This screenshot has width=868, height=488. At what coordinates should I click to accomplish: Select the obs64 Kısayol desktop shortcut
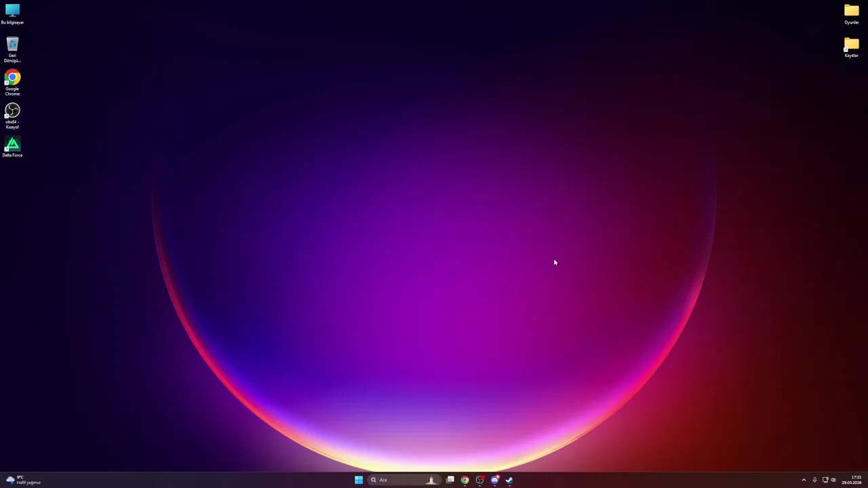coord(12,116)
